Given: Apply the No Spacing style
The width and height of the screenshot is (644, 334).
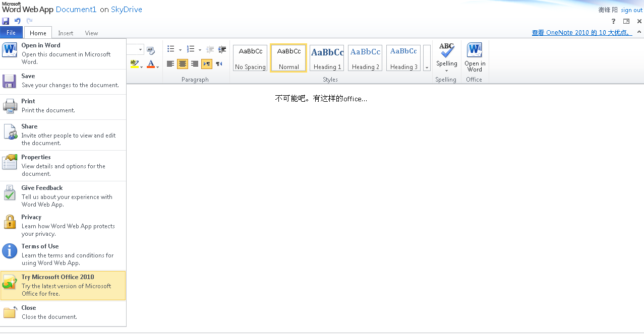Looking at the screenshot, I should [x=250, y=58].
